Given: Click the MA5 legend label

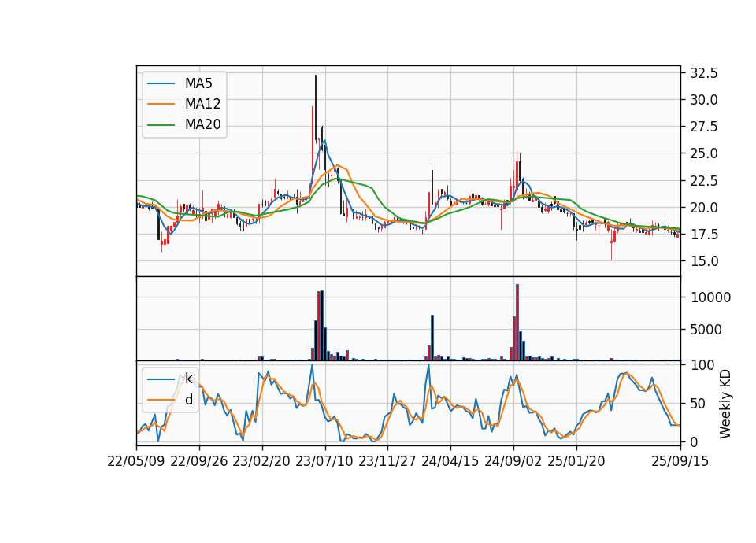Looking at the screenshot, I should click(198, 83).
